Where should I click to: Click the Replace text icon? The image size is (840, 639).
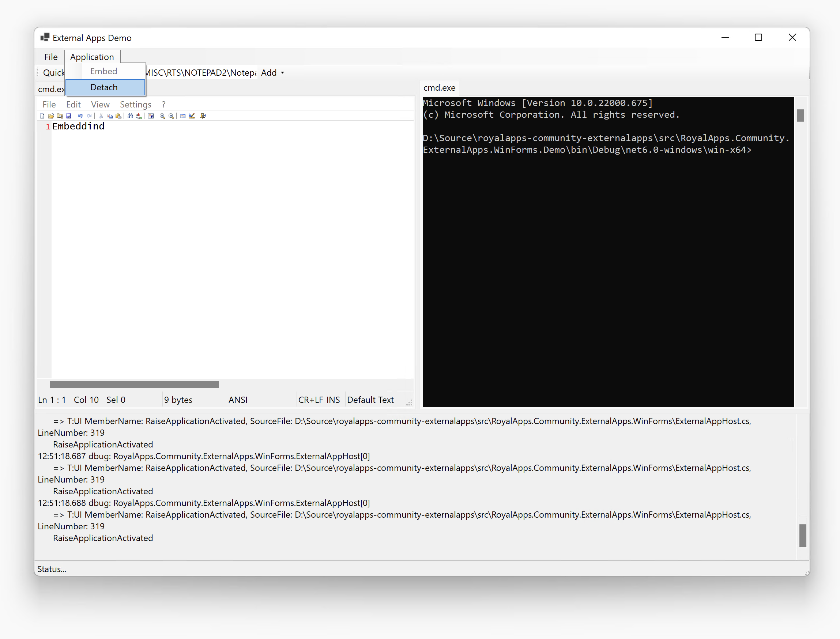coord(139,116)
